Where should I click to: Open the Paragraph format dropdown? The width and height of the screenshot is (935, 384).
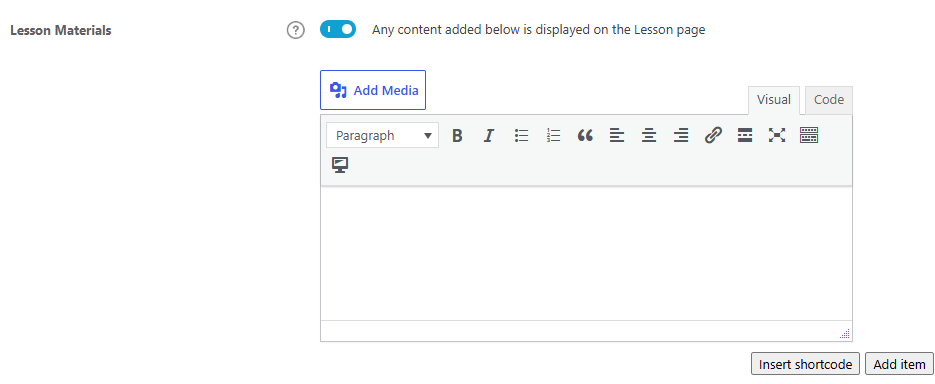(x=382, y=135)
